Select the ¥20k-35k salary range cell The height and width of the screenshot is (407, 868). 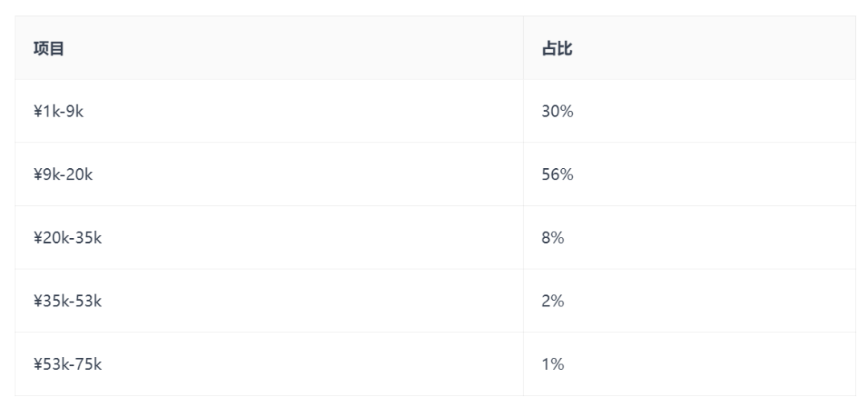tap(269, 237)
